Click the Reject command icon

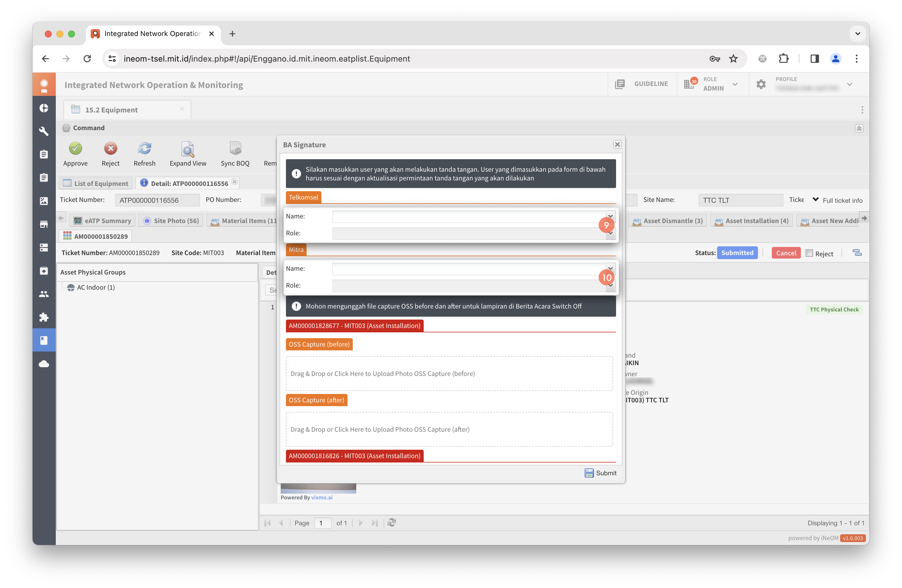110,148
